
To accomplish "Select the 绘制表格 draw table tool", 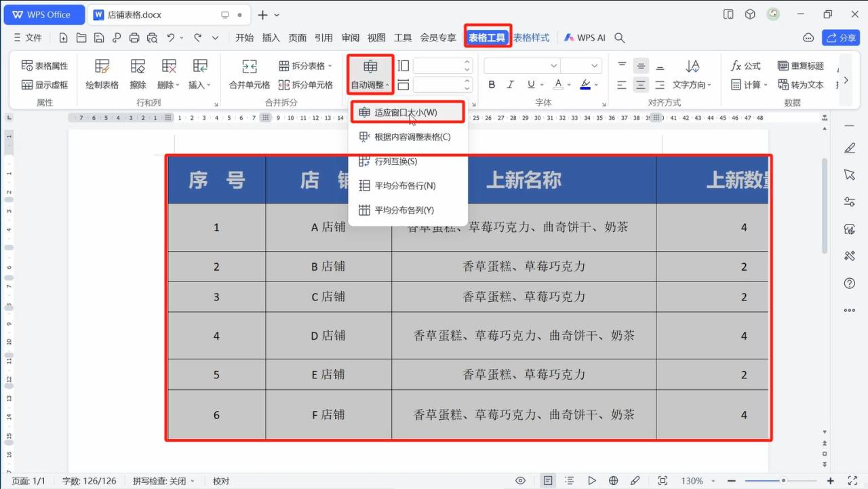I will (x=102, y=74).
